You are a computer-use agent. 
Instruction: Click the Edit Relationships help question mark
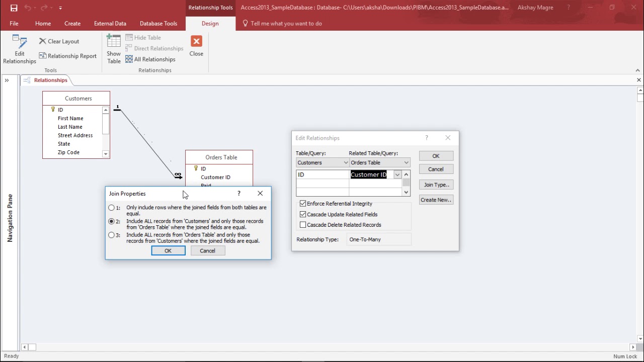point(427,138)
